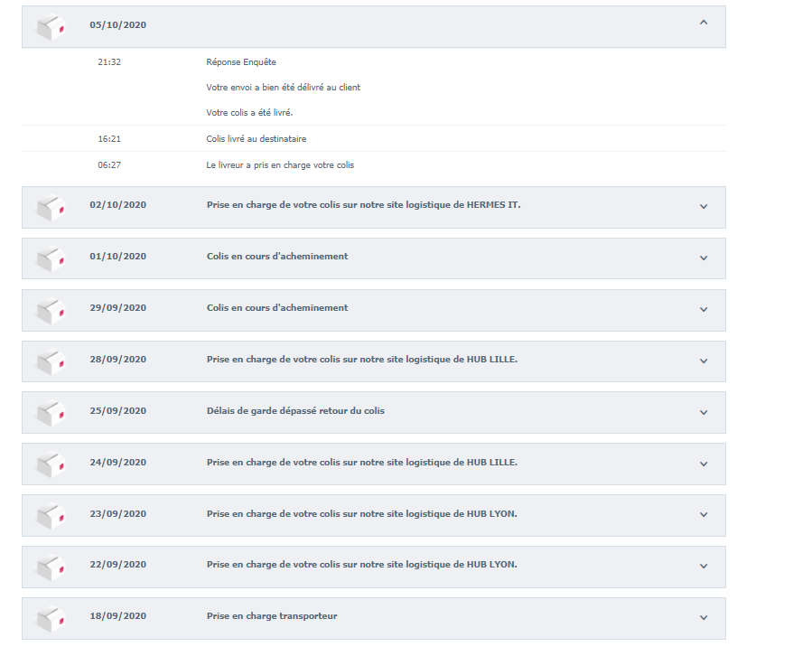Image resolution: width=812 pixels, height=647 pixels.
Task: Click the parcel icon next to 18/09/2020
Action: 51,618
